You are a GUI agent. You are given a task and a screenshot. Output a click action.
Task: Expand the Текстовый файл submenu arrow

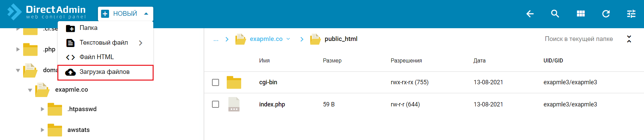(141, 43)
